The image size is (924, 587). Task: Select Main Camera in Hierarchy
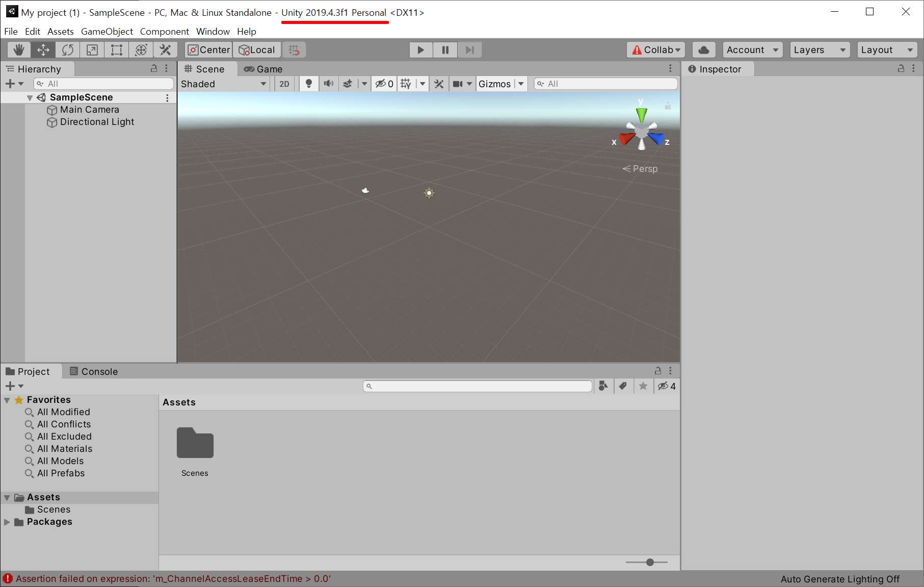click(x=90, y=110)
